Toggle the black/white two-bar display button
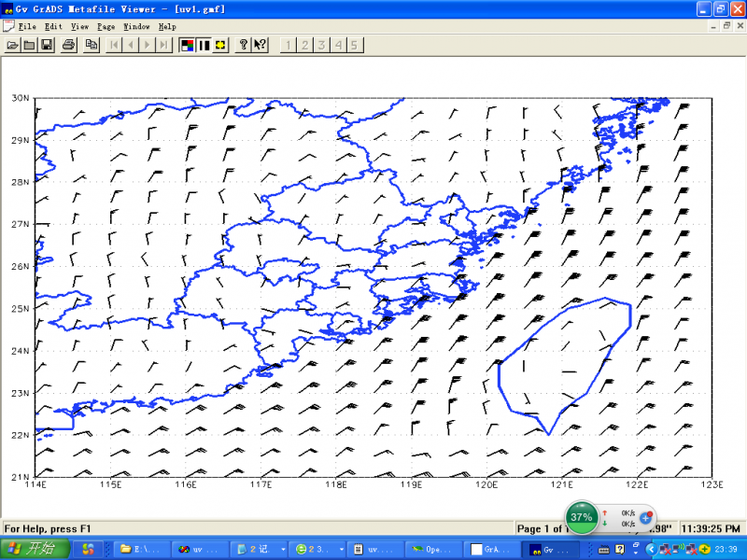This screenshot has height=560, width=747. pos(204,45)
